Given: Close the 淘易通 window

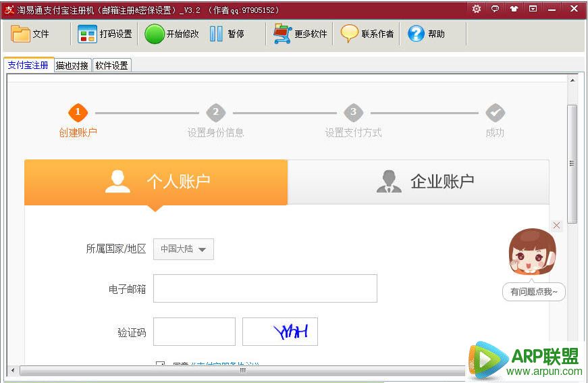Looking at the screenshot, I should tap(574, 9).
